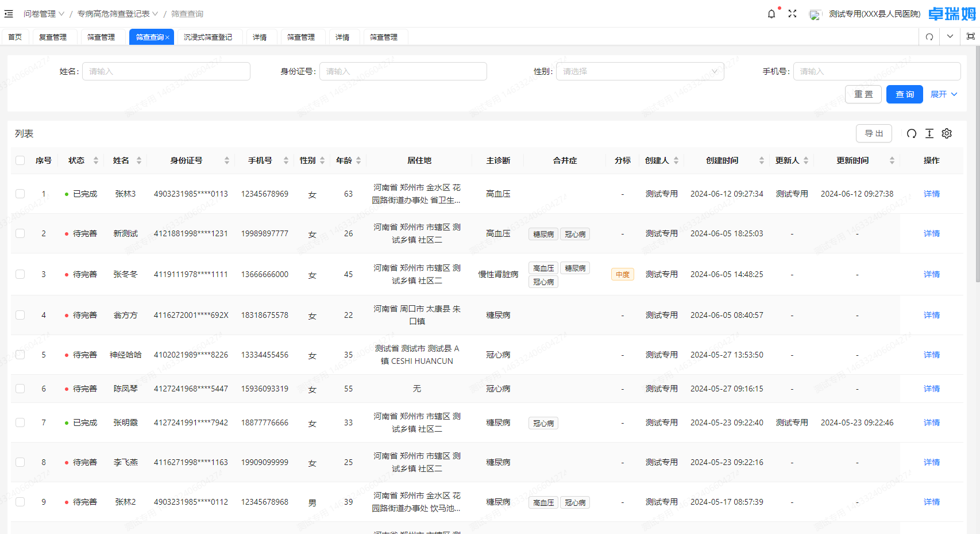
Task: Check the row for 陈凤琴
Action: [x=20, y=389]
